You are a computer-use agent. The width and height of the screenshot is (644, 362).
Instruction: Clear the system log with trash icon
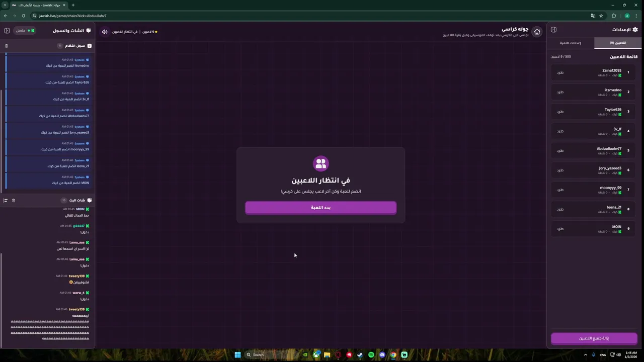tap(7, 46)
